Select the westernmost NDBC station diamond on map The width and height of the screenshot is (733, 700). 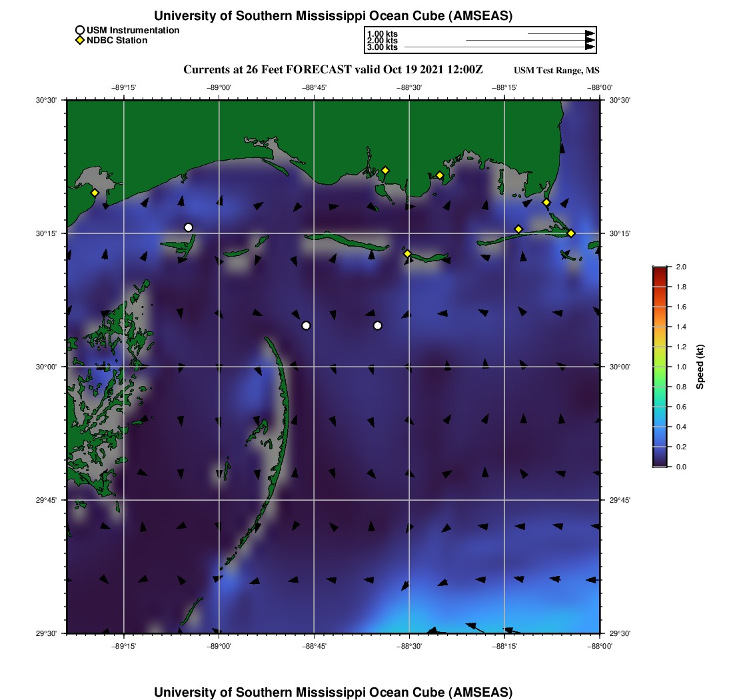click(95, 193)
